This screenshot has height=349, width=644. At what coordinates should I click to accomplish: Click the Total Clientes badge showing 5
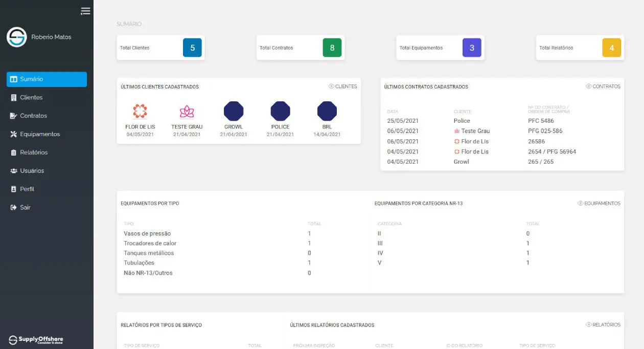[193, 47]
